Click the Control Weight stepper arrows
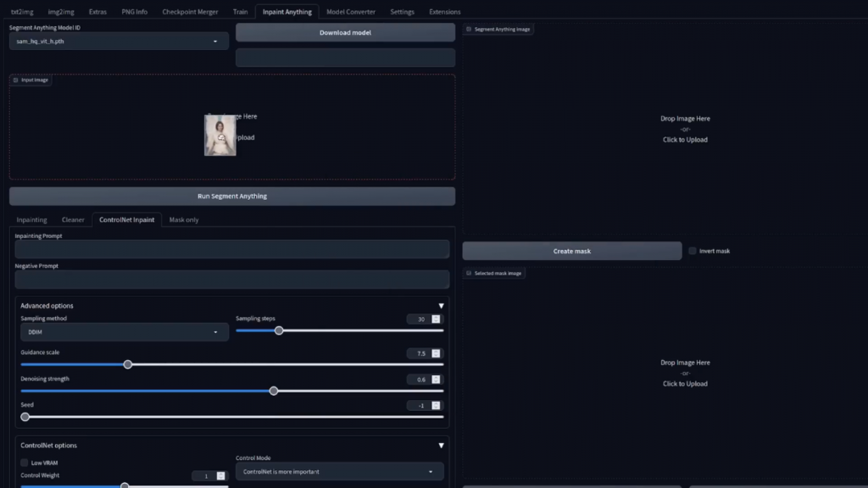Viewport: 868px width, 488px height. coord(221,476)
